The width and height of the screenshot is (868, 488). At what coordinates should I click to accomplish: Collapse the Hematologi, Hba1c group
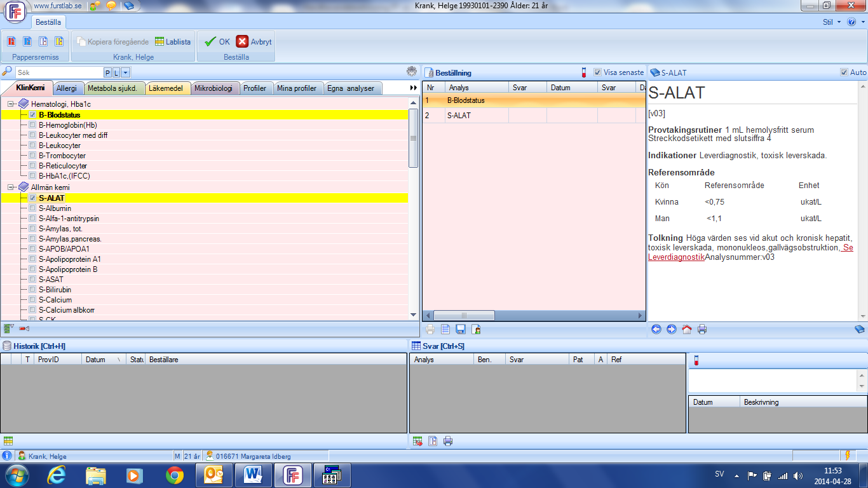[11, 104]
